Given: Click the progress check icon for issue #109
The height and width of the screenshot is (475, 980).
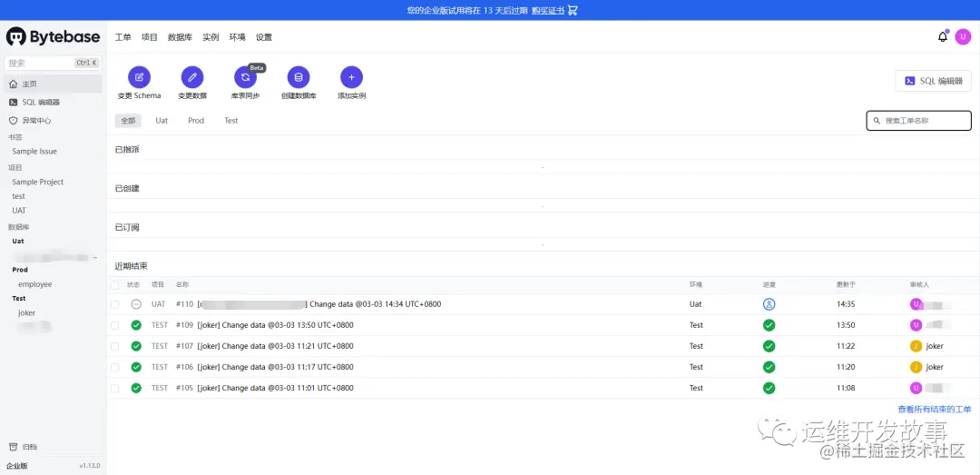Looking at the screenshot, I should point(769,325).
